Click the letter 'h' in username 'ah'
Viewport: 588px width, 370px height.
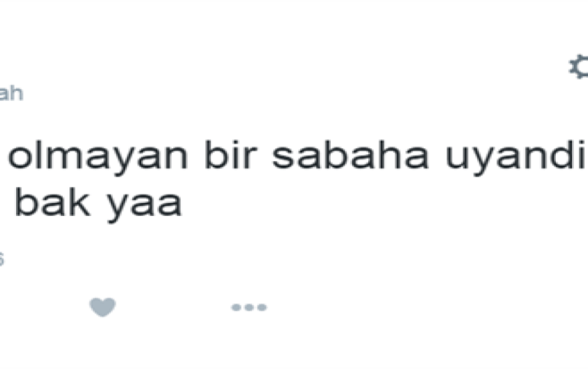click(x=17, y=93)
